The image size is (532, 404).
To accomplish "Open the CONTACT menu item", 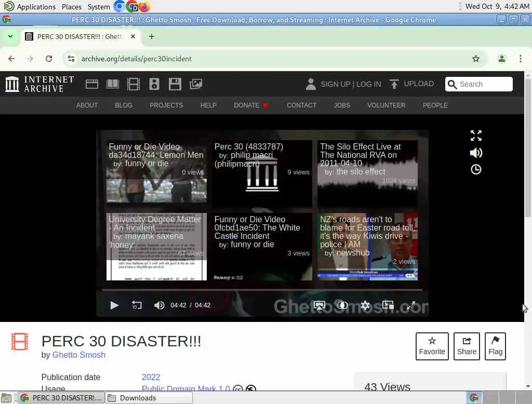I will [301, 105].
